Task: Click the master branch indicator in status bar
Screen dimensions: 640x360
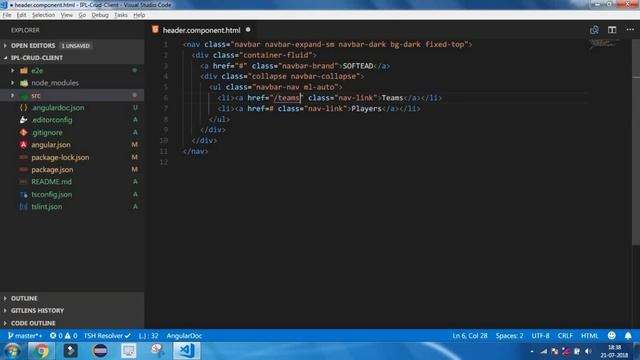Action: coord(25,336)
